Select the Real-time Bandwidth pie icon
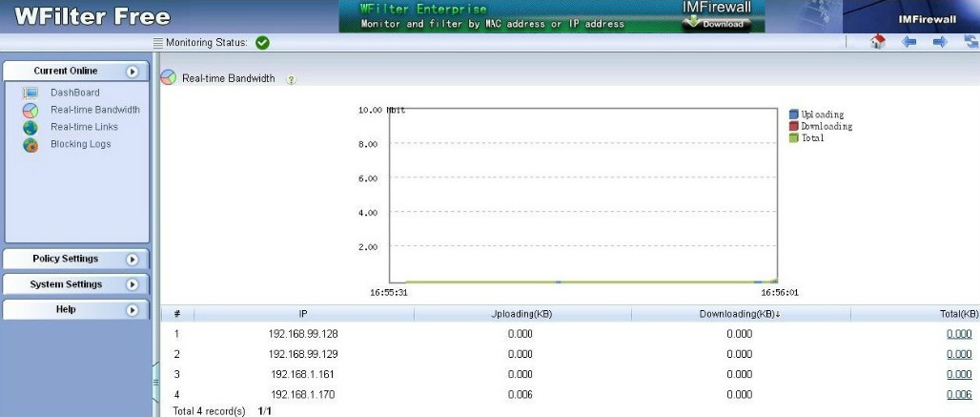This screenshot has height=417, width=980. click(x=30, y=111)
